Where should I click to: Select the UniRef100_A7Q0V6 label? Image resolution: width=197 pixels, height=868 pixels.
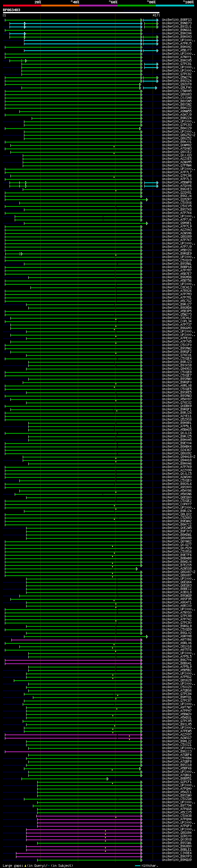click(x=177, y=186)
